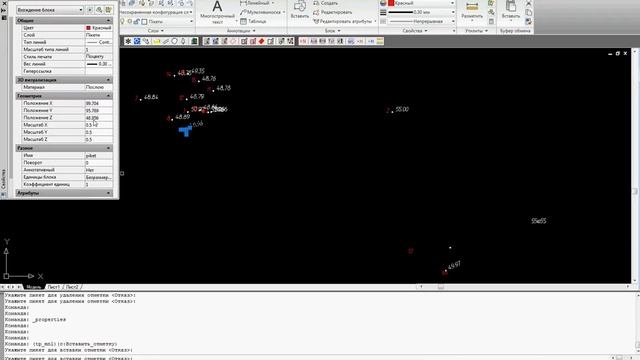Image resolution: width=640 pixels, height=360 pixels.
Task: Click the 'Вес линий' property value
Action: pyautogui.click(x=98, y=64)
